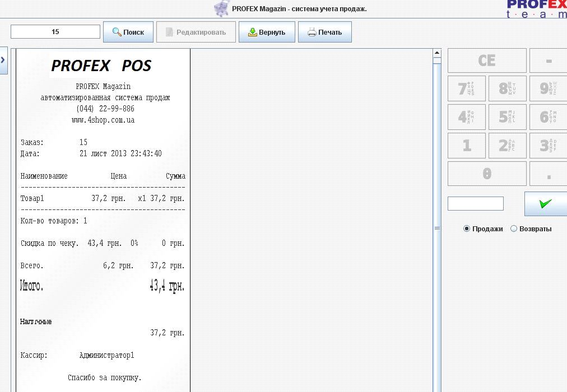Click the CE clear key
This screenshot has height=392, width=567.
[487, 60]
